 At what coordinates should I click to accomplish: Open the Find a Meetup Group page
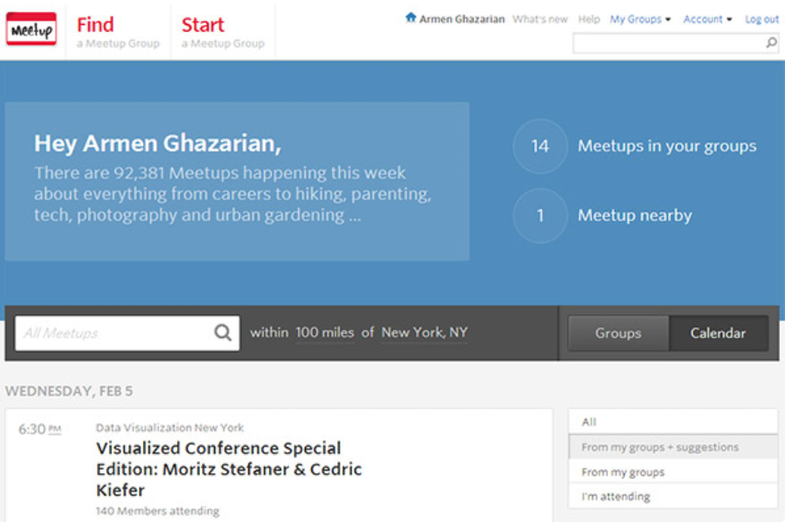(118, 32)
